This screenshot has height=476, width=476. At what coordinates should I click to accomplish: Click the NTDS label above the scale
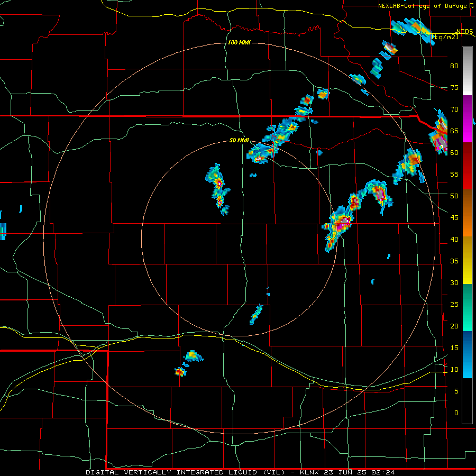point(465,32)
